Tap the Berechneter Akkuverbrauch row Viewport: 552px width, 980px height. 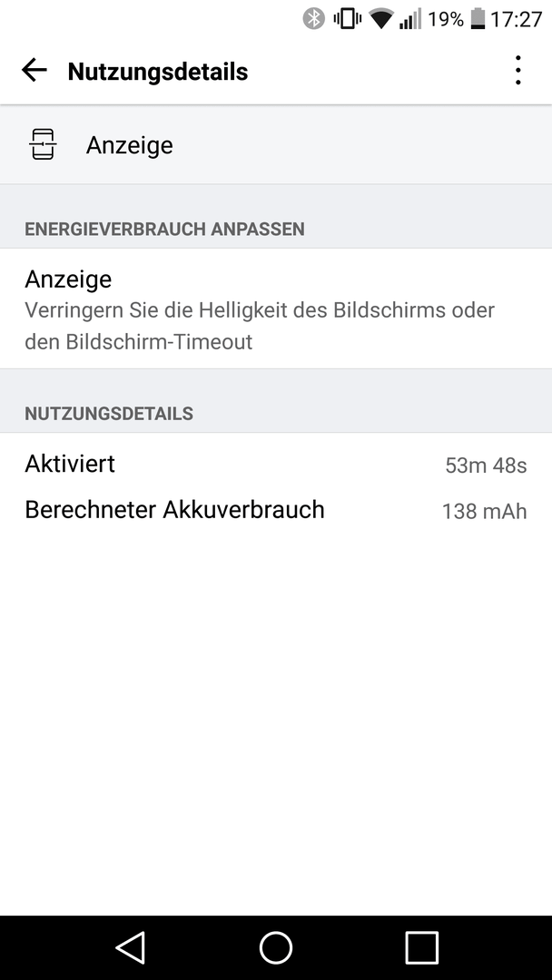pyautogui.click(x=276, y=510)
